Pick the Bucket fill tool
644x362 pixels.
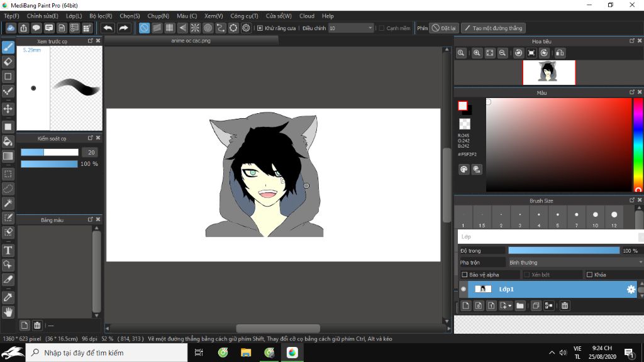click(8, 141)
